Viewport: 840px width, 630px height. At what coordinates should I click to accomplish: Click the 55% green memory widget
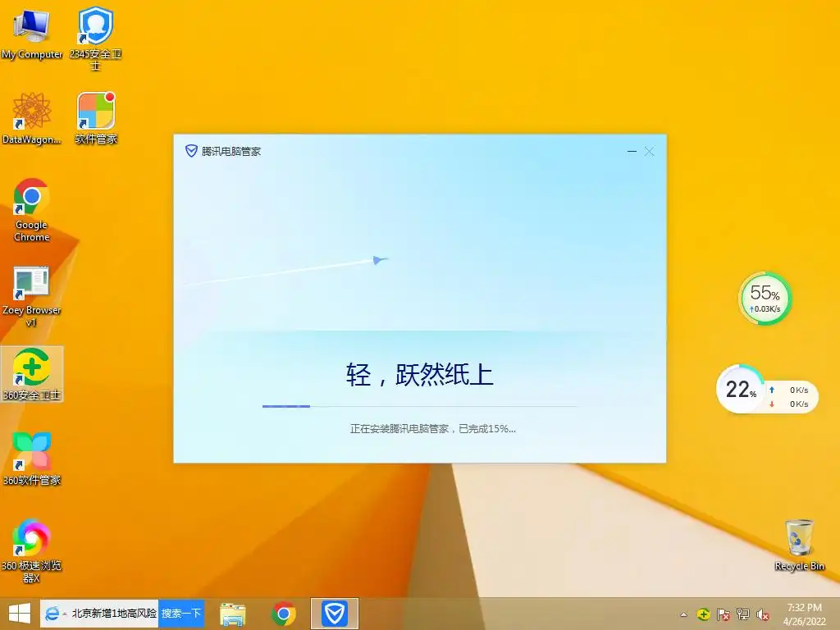(765, 299)
